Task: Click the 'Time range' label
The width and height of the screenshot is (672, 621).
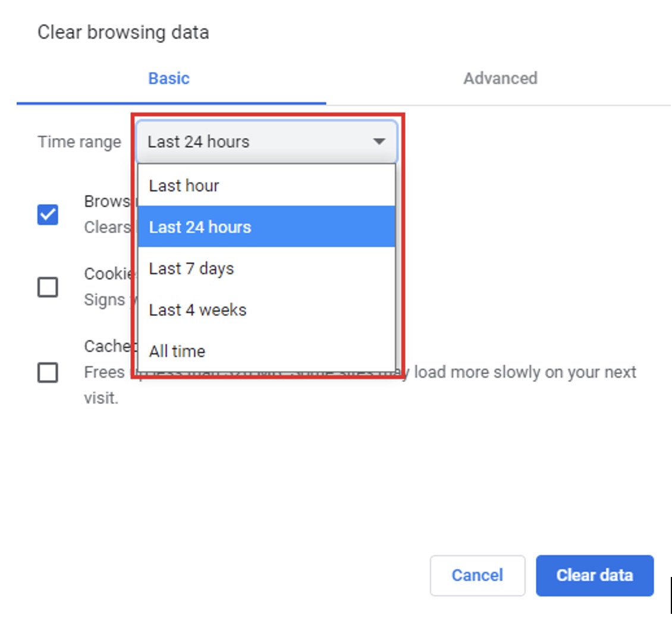Action: (x=79, y=142)
